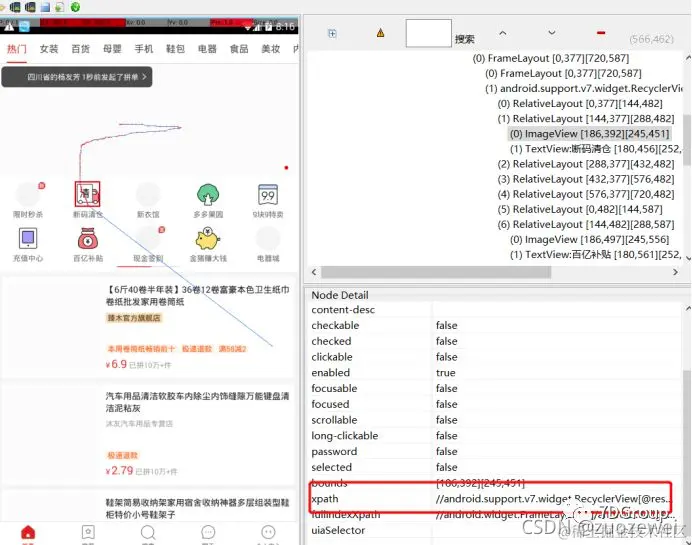This screenshot has height=545, width=692.
Task: Click the green checkmark toolbar icon
Action: (x=75, y=7)
